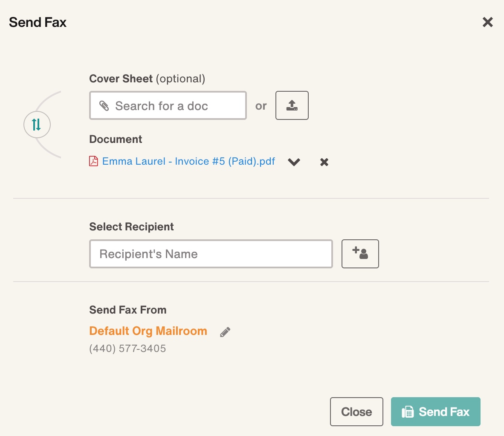Select the paperclip icon in the search field
The height and width of the screenshot is (436, 504).
[104, 105]
